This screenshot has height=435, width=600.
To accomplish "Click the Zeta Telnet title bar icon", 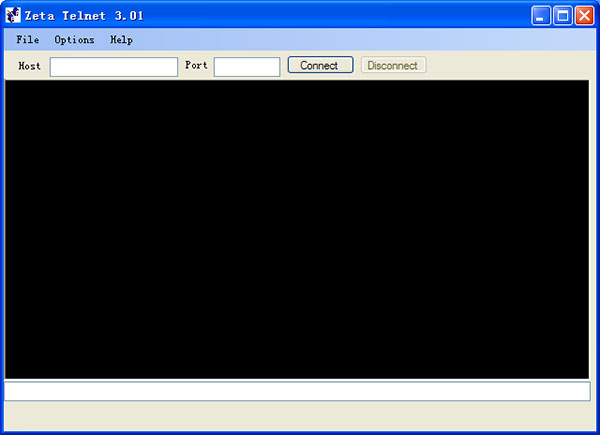I will click(x=13, y=15).
